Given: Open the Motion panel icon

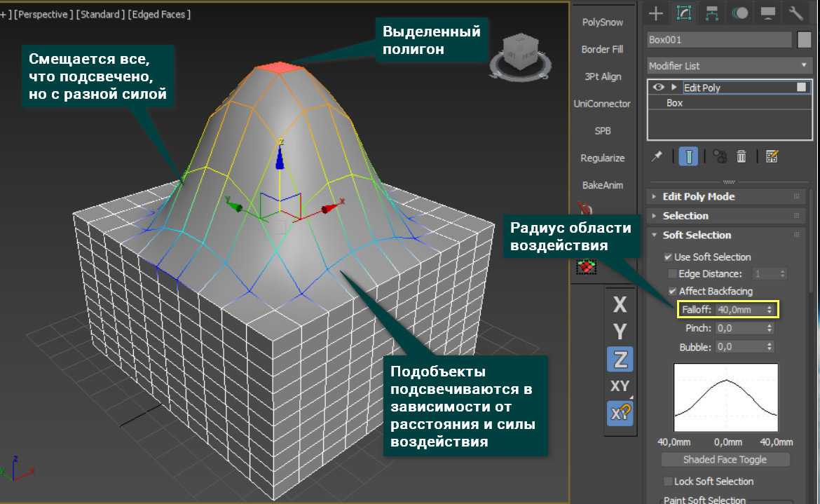Looking at the screenshot, I should coord(739,13).
